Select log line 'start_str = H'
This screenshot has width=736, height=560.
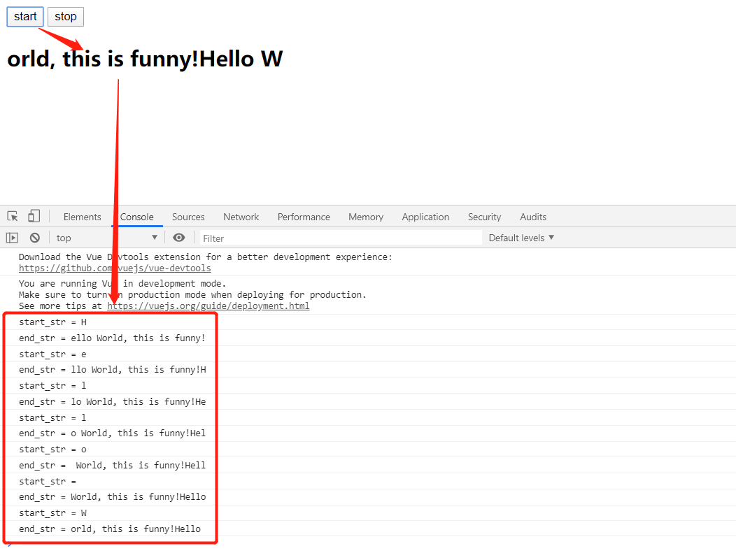(x=52, y=322)
